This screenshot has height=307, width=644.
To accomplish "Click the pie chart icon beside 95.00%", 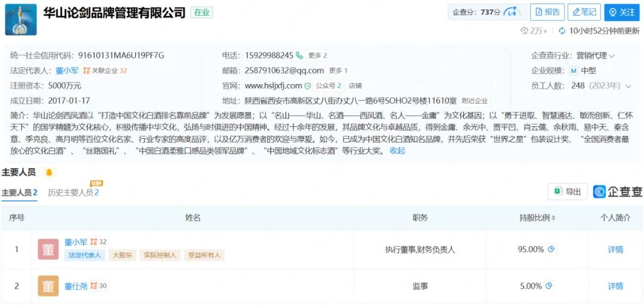I will 552,249.
